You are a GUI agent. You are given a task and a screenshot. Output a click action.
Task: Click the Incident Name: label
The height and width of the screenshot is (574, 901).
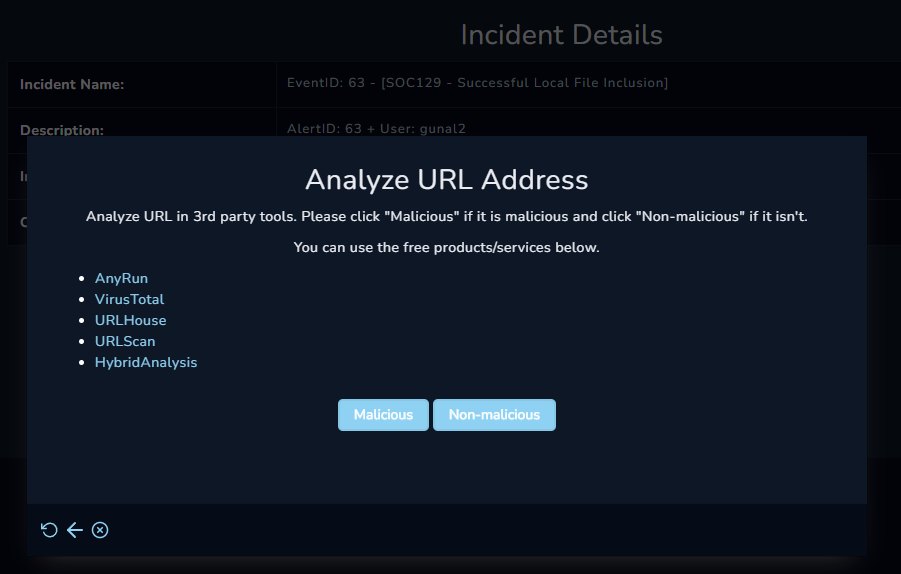click(x=72, y=84)
